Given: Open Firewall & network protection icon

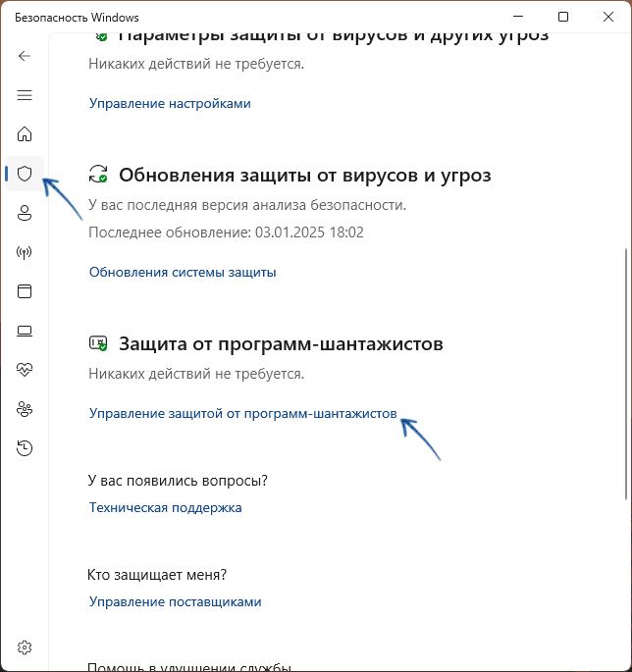Looking at the screenshot, I should point(25,252).
